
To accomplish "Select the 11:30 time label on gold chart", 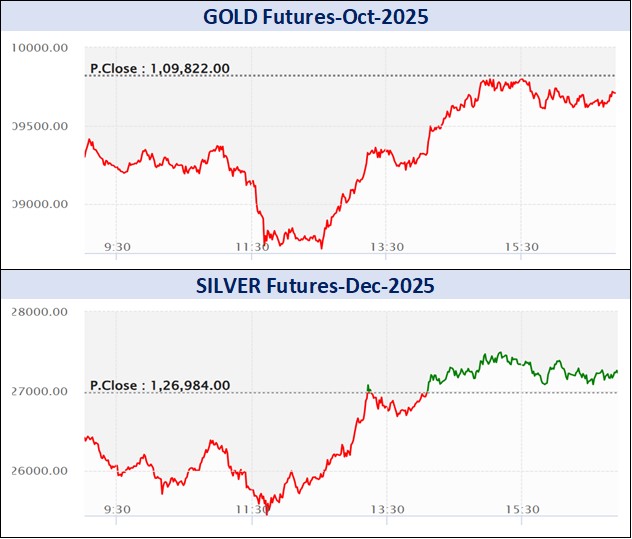I will [x=251, y=247].
